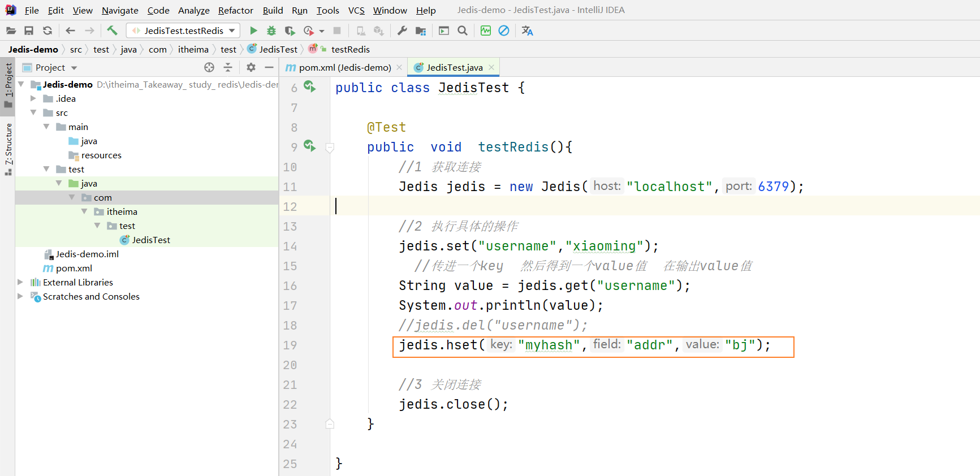Open the File menu
The height and width of the screenshot is (476, 980).
pyautogui.click(x=32, y=10)
